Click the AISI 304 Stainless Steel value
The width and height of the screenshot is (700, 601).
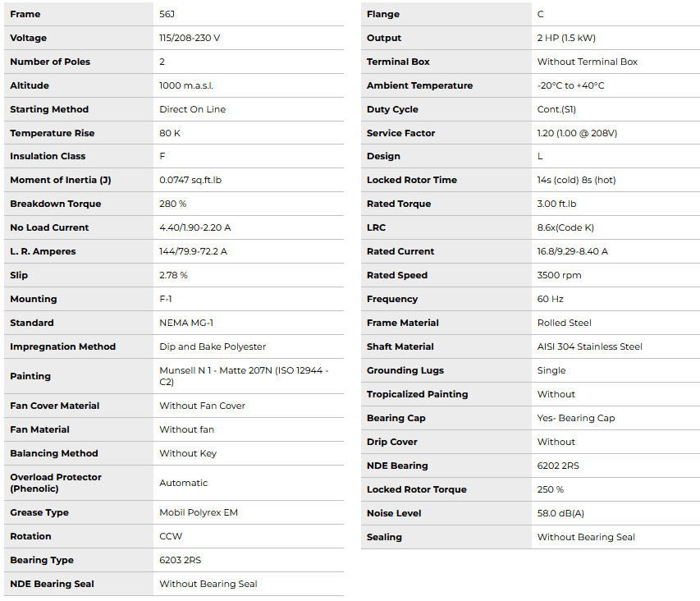click(x=590, y=346)
